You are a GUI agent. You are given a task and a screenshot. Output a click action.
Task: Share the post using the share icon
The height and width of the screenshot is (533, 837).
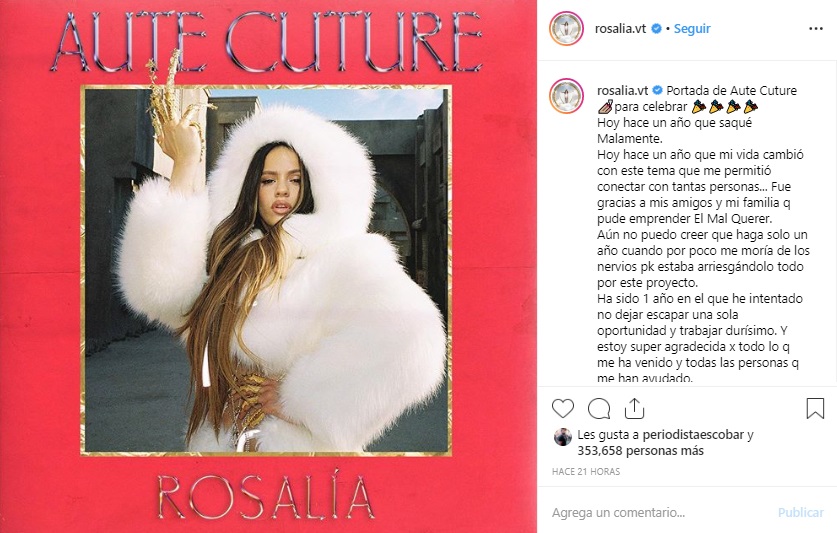[634, 409]
